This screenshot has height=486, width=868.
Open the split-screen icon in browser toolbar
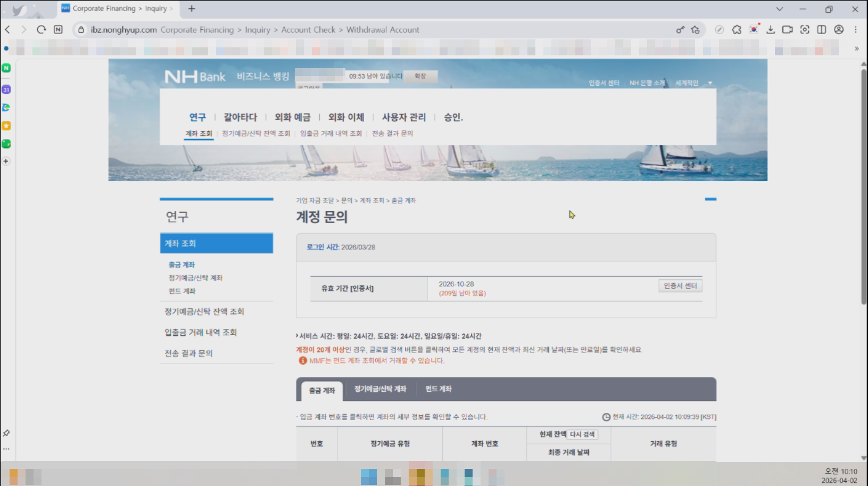tap(821, 30)
